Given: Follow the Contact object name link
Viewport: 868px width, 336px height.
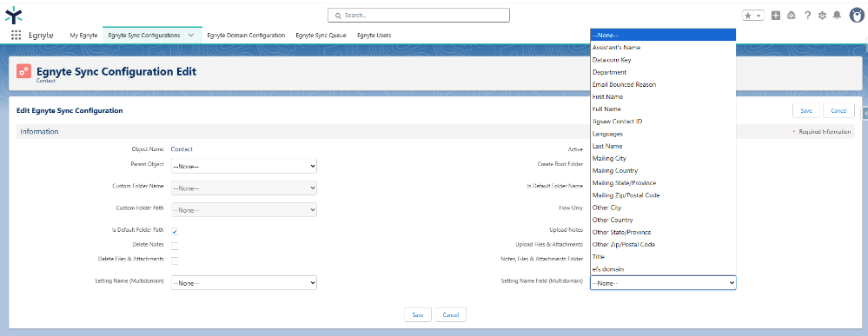Looking at the screenshot, I should [182, 149].
